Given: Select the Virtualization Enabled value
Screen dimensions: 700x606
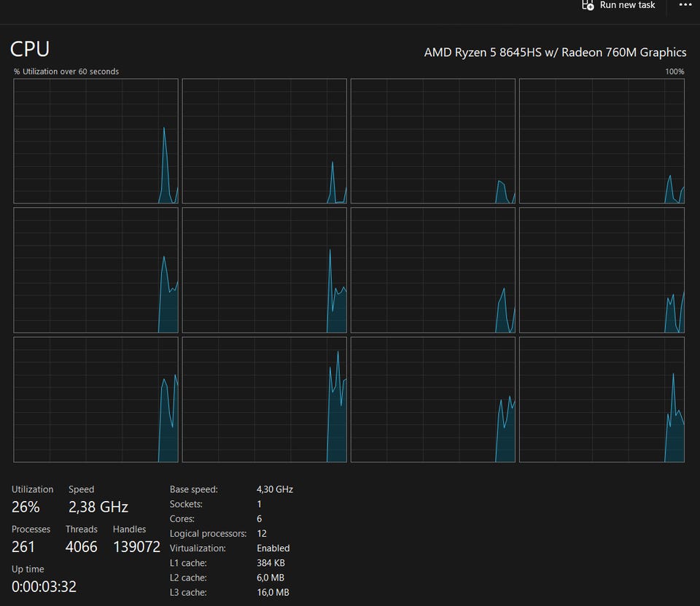Looking at the screenshot, I should (x=273, y=548).
